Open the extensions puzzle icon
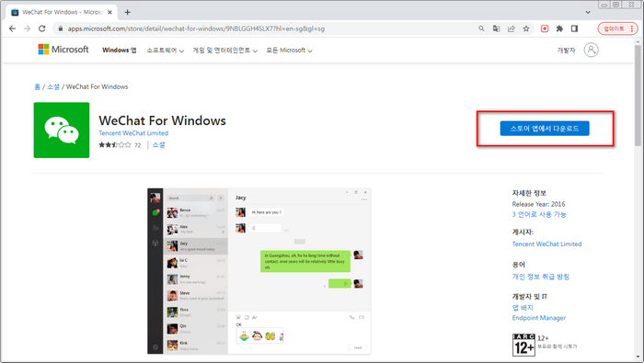The height and width of the screenshot is (363, 644). pyautogui.click(x=559, y=28)
